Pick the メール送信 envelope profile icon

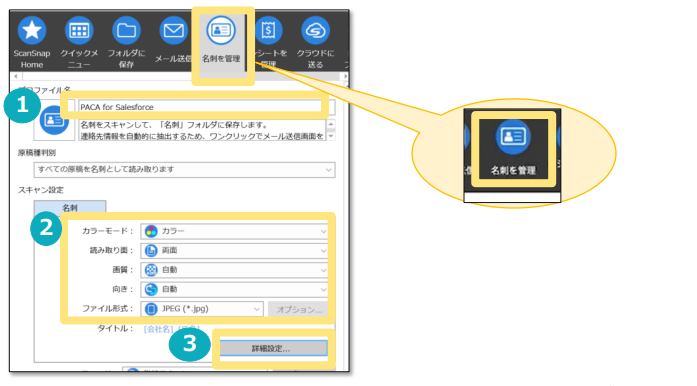pos(173,30)
